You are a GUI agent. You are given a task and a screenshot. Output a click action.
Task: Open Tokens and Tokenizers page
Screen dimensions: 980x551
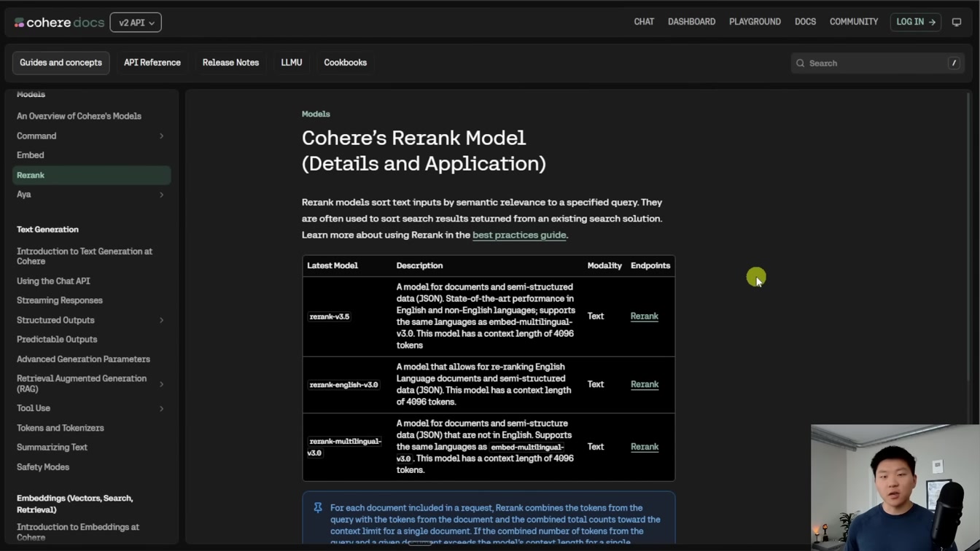click(61, 428)
